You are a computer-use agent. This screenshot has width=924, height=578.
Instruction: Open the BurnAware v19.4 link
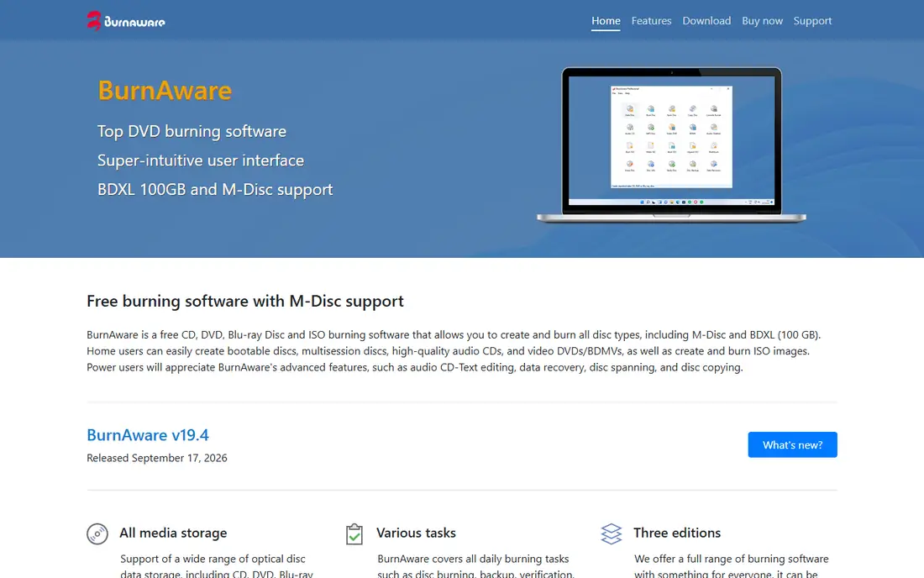pyautogui.click(x=148, y=435)
